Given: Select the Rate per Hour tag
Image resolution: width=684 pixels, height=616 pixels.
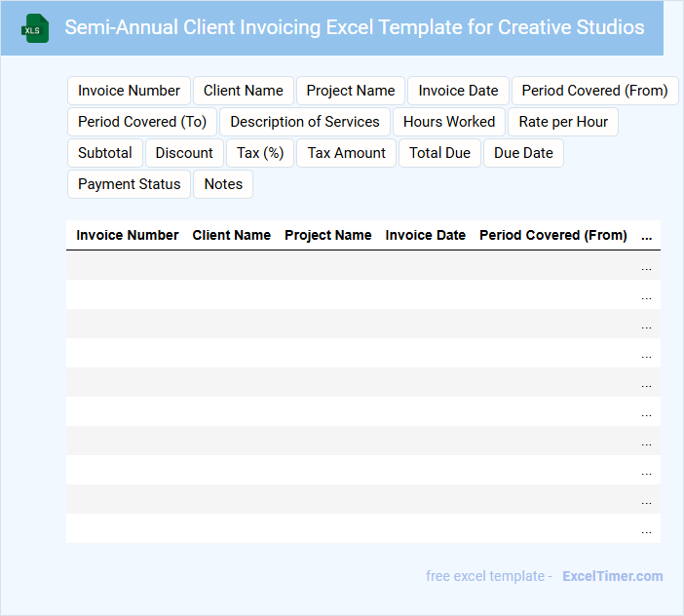Looking at the screenshot, I should (563, 122).
